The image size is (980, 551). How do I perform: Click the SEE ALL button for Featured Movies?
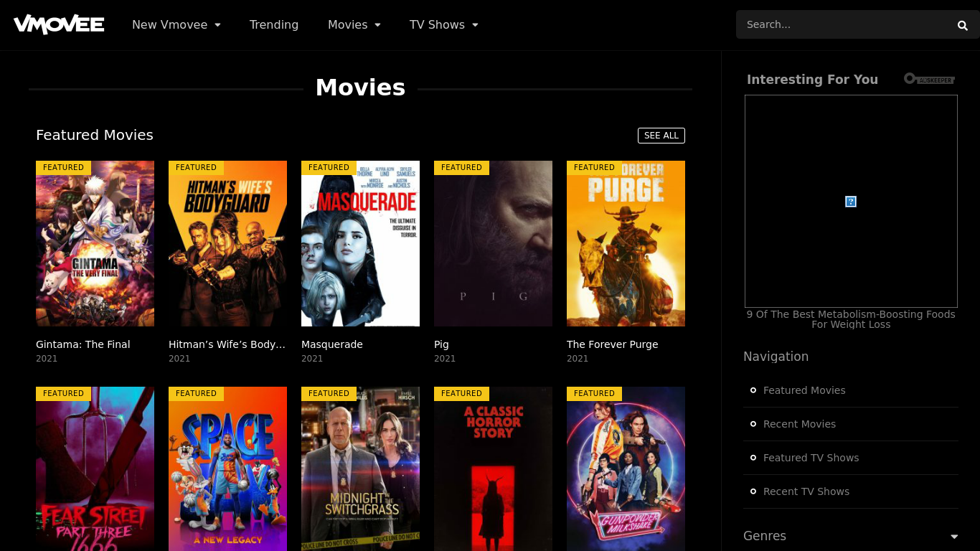(661, 136)
